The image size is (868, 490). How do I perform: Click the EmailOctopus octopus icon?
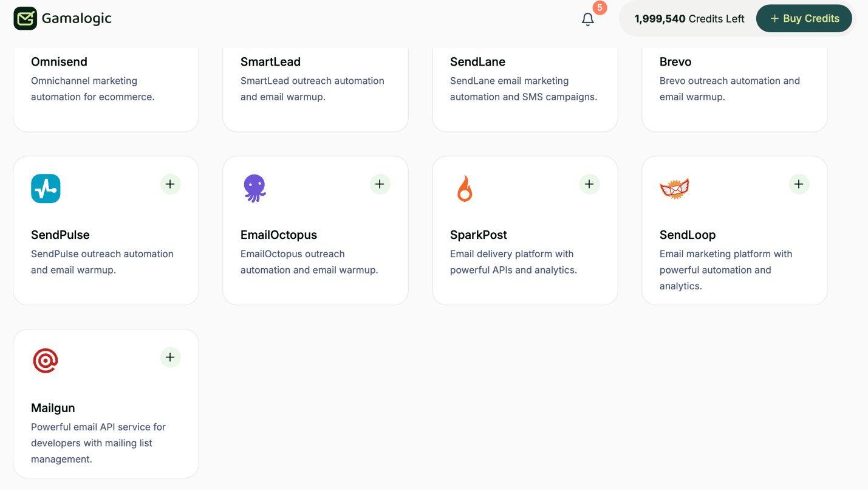coord(255,188)
